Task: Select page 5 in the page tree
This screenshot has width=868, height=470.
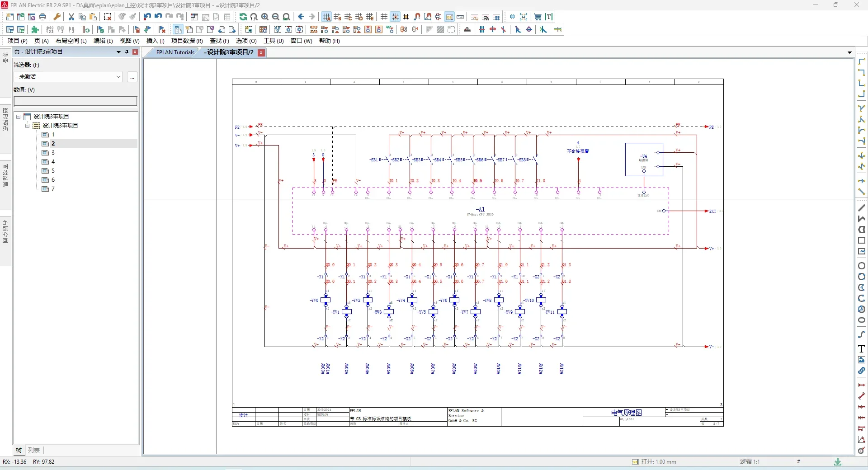Action: tap(53, 171)
